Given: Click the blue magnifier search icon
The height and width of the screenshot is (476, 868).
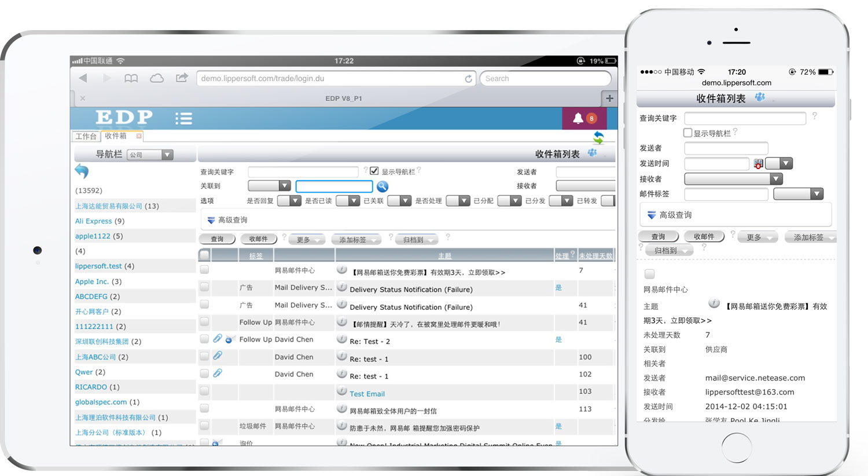Looking at the screenshot, I should (382, 186).
